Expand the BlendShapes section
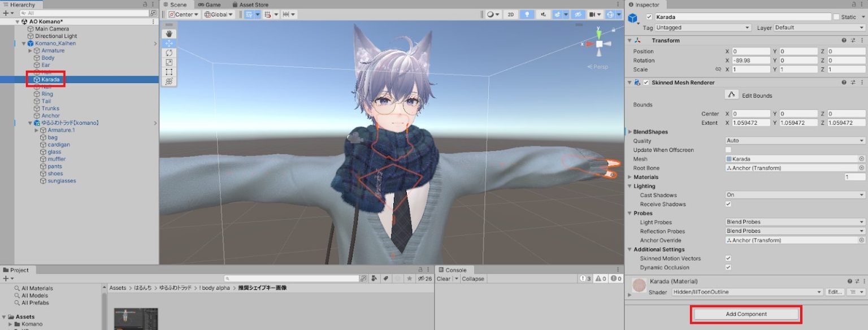Image resolution: width=868 pixels, height=330 pixels. (631, 132)
